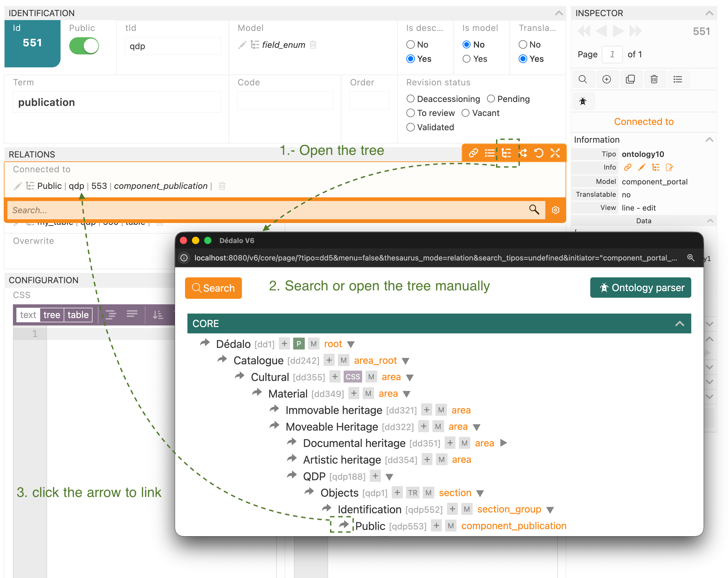Expand the Documental heritage children arrow
The width and height of the screenshot is (728, 578).
(x=504, y=443)
